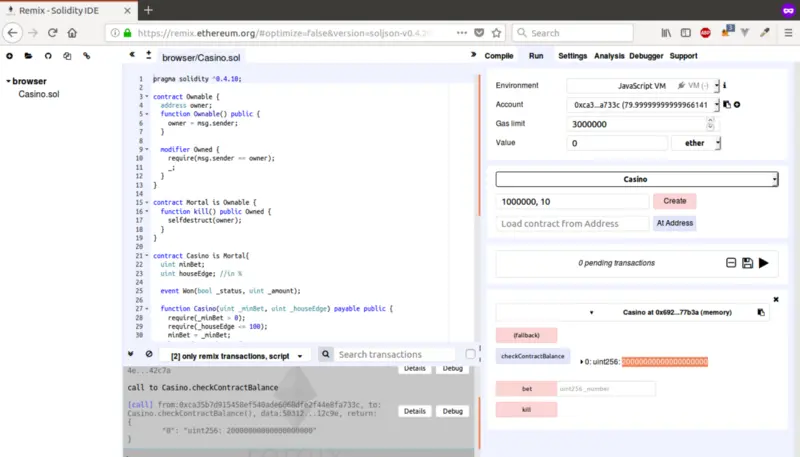
Task: Adjust editor font size with the plus/minus icon
Action: pos(148,55)
